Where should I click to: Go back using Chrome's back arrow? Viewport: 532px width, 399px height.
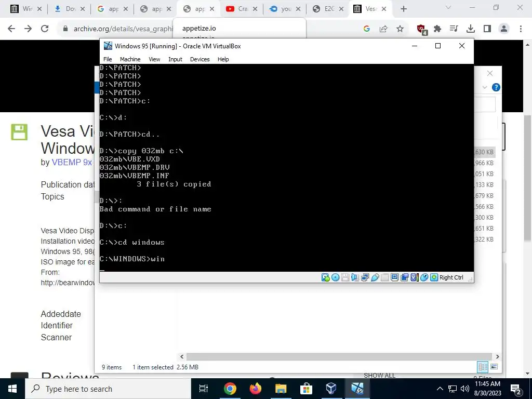pos(11,29)
